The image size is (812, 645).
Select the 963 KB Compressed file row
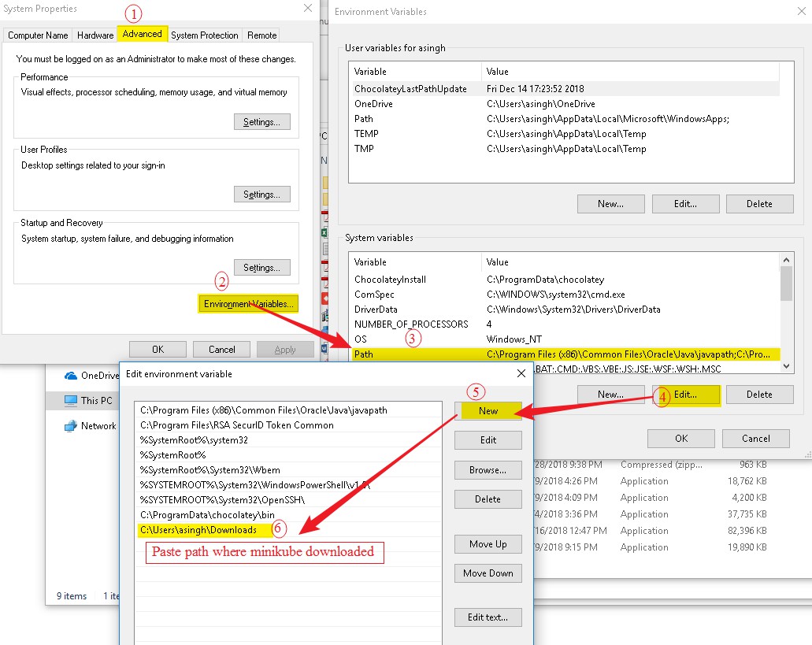(651, 465)
